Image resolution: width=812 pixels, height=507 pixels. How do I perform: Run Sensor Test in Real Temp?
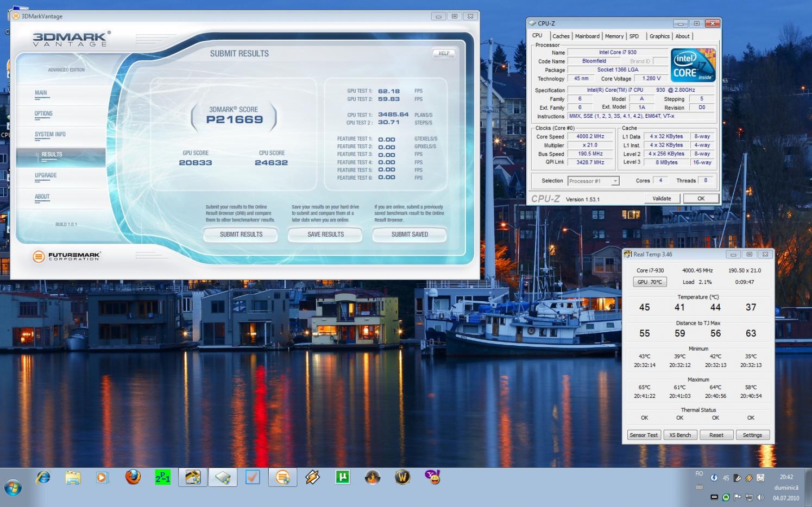pos(644,435)
